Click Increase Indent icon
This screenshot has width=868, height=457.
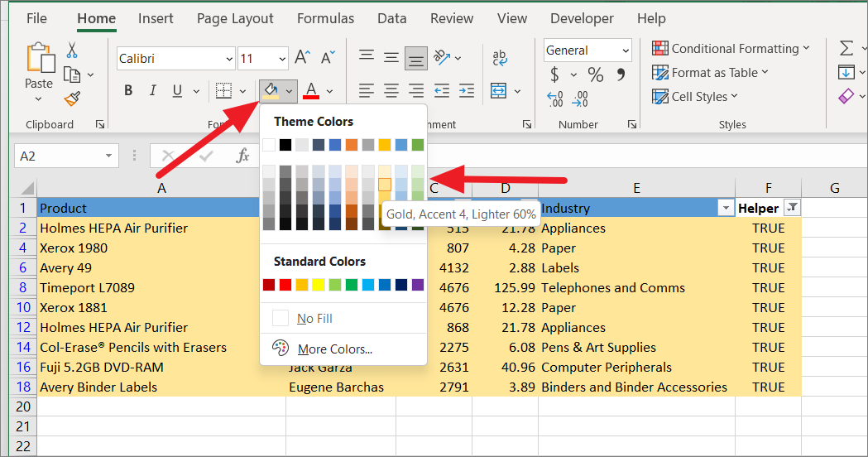pos(467,91)
